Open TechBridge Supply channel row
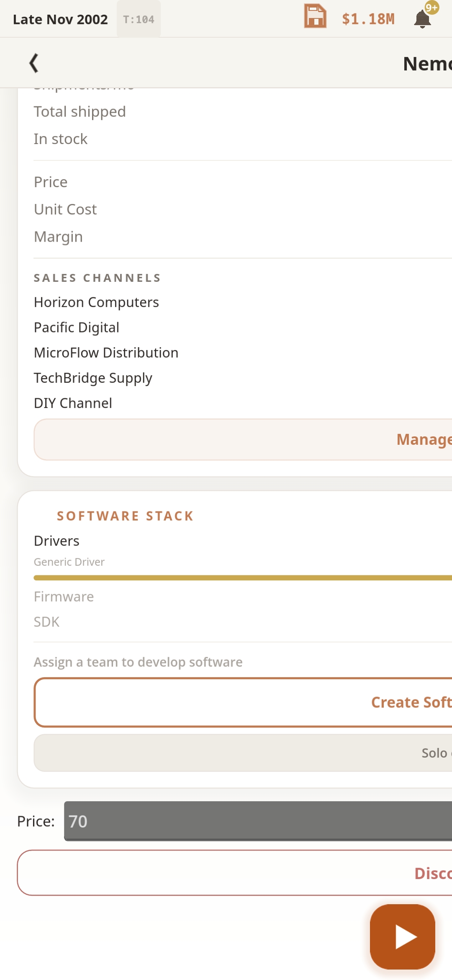Image resolution: width=452 pixels, height=980 pixels. (x=93, y=378)
